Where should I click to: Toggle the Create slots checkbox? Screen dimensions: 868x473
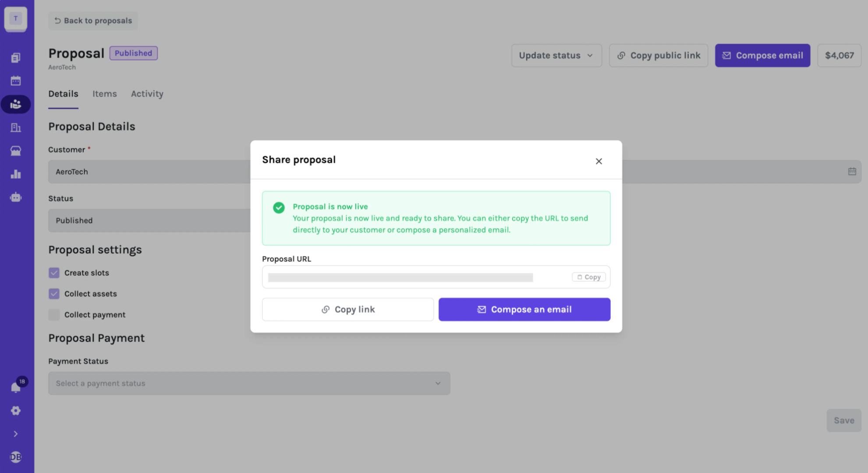(54, 273)
